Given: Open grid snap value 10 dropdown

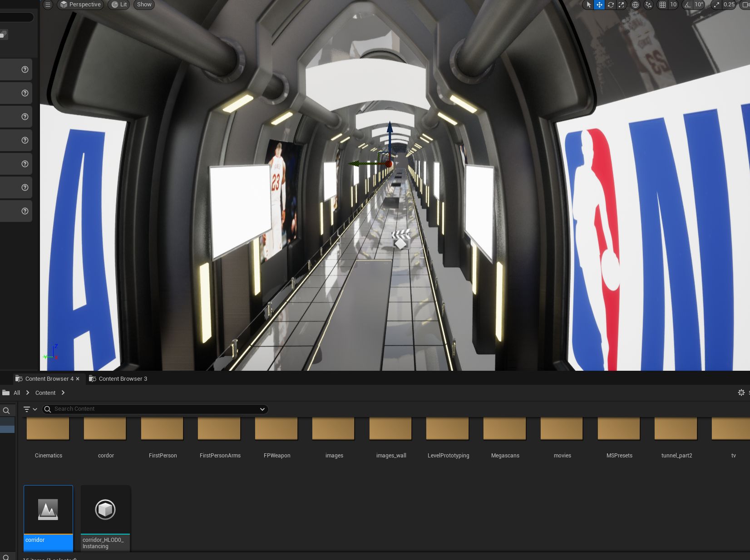Looking at the screenshot, I should 673,5.
